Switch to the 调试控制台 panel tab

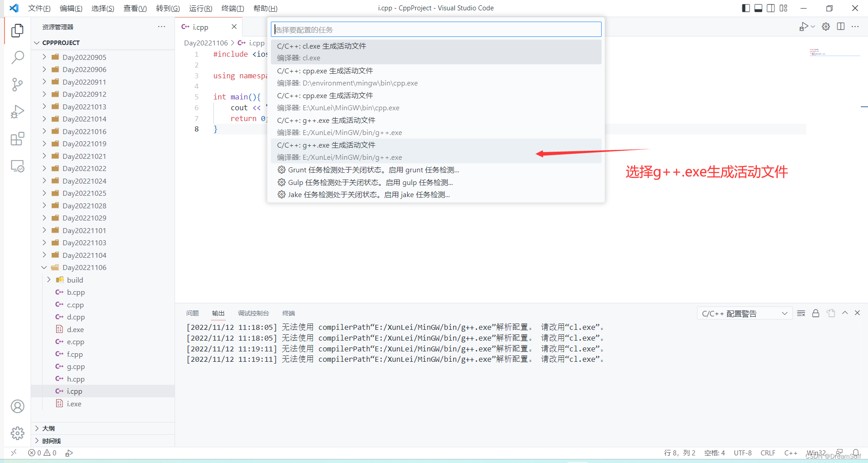pyautogui.click(x=253, y=313)
